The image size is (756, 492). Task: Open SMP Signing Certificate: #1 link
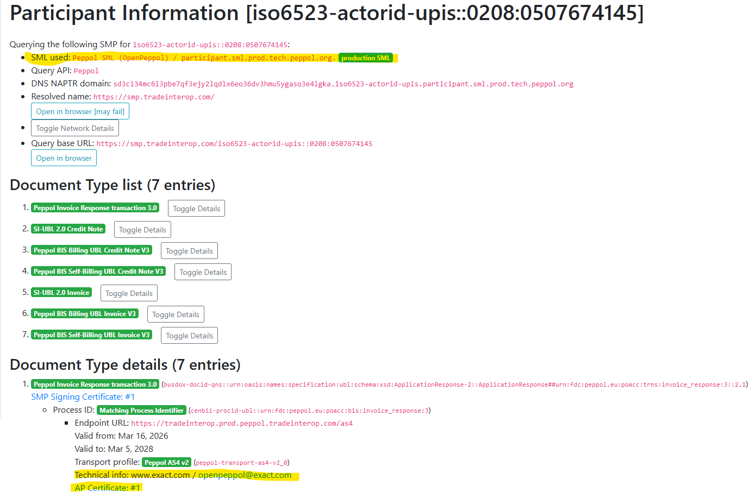83,397
